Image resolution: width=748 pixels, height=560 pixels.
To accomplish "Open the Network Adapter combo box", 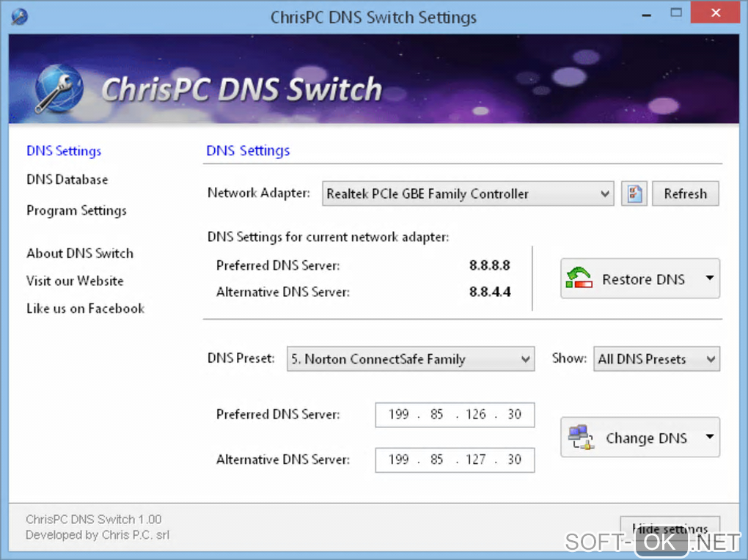I will pos(468,194).
